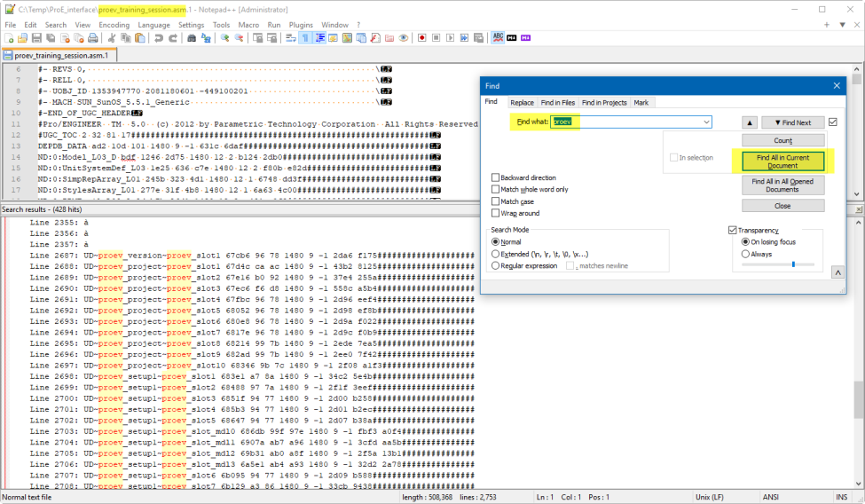The width and height of the screenshot is (865, 504).
Task: Click the Function List toolbar icon
Action: (x=375, y=38)
